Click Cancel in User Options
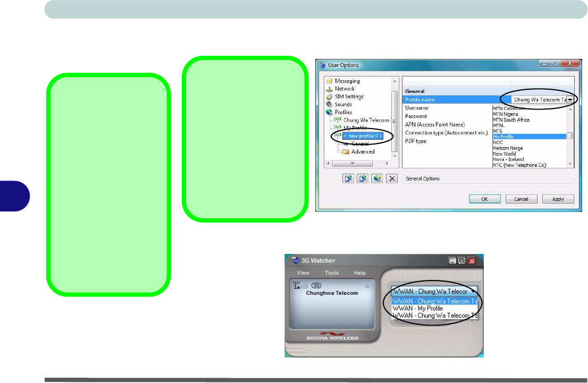The image size is (588, 383). click(x=521, y=199)
